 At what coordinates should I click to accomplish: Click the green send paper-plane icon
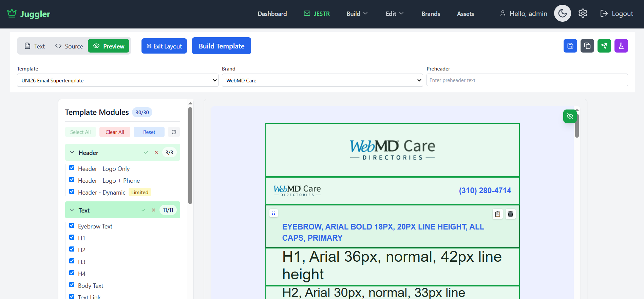[x=604, y=46]
